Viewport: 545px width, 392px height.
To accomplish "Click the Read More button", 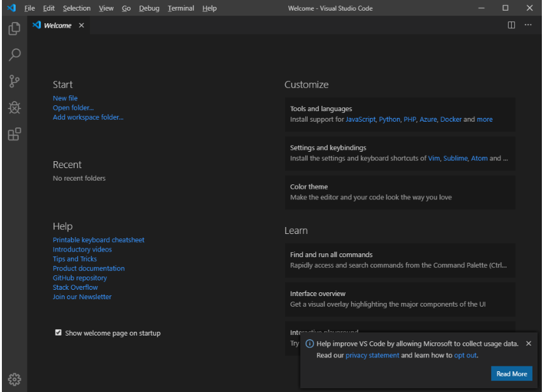I will (511, 374).
